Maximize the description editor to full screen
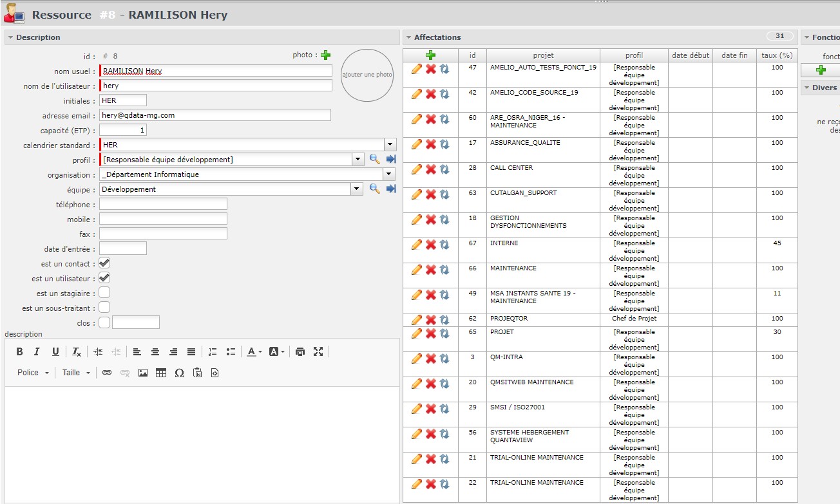This screenshot has width=840, height=504. [x=318, y=351]
